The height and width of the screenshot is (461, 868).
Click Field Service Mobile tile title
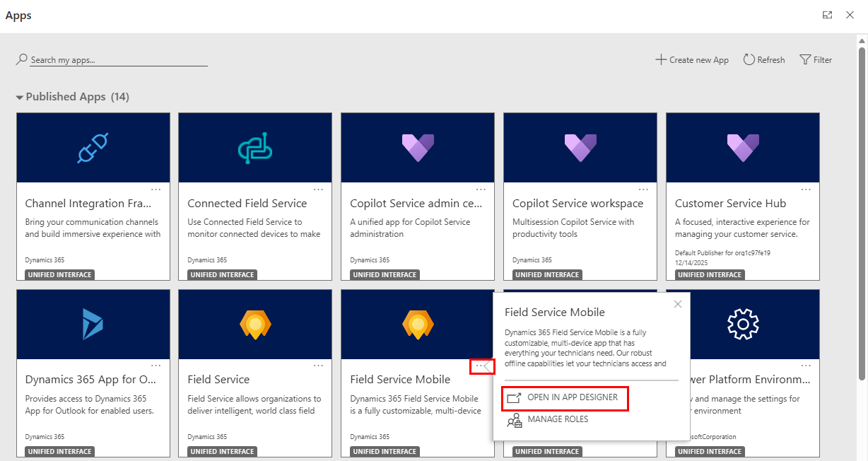pos(400,380)
